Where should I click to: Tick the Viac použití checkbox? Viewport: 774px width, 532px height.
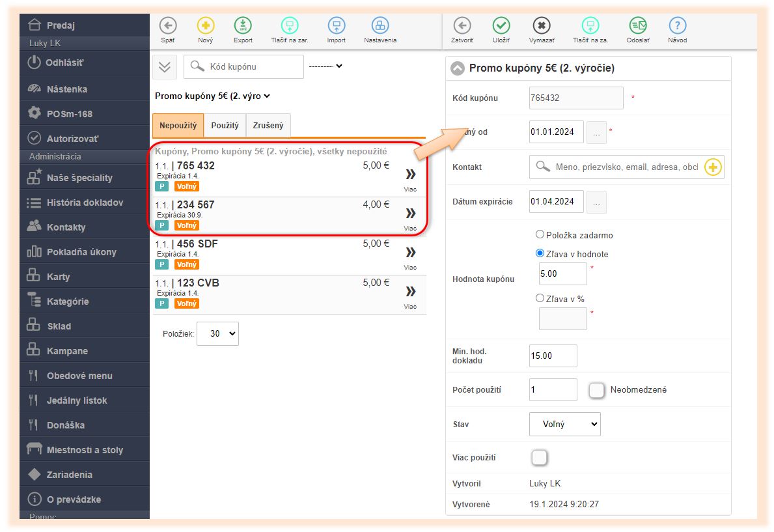pos(539,458)
